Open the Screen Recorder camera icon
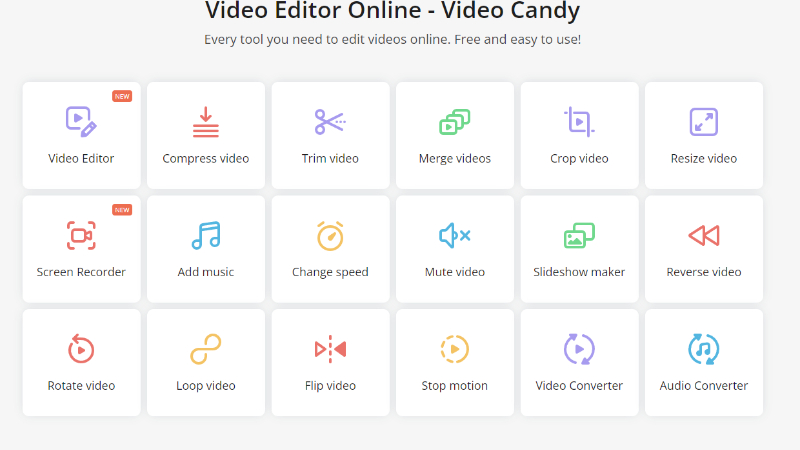This screenshot has height=450, width=800. (x=81, y=235)
